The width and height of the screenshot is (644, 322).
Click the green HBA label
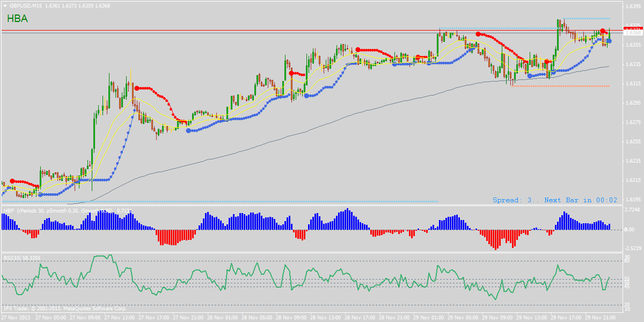click(x=18, y=18)
